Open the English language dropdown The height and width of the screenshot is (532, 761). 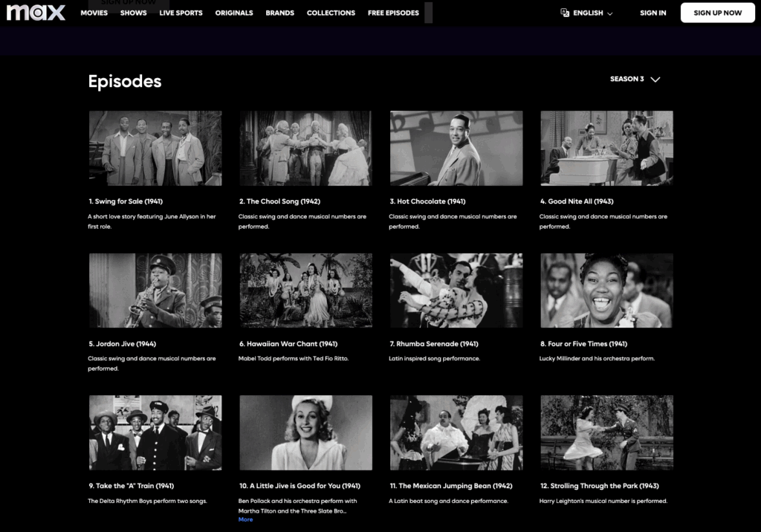click(x=593, y=13)
